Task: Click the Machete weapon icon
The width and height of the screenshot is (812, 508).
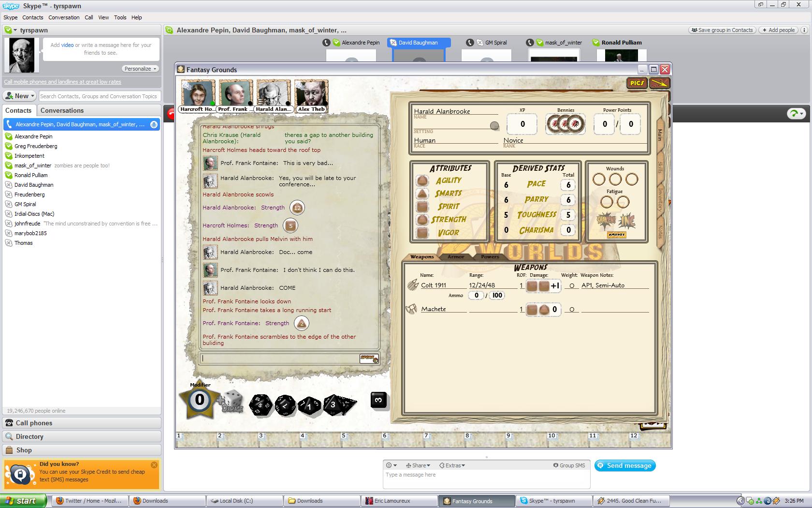Action: [411, 309]
